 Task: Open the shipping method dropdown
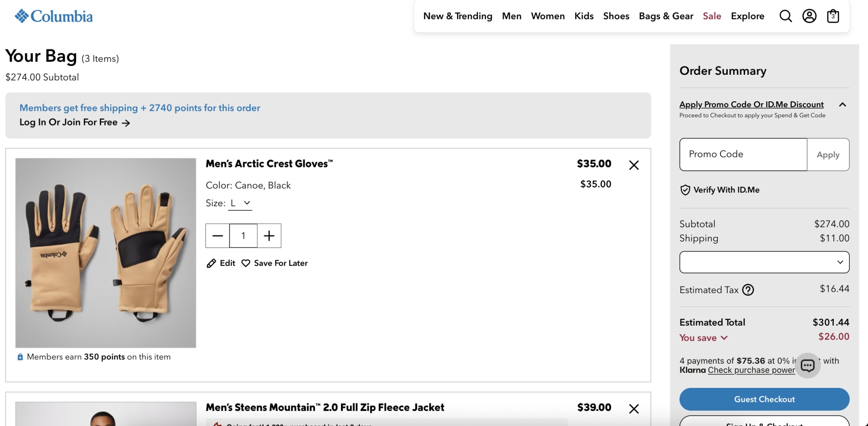coord(764,262)
